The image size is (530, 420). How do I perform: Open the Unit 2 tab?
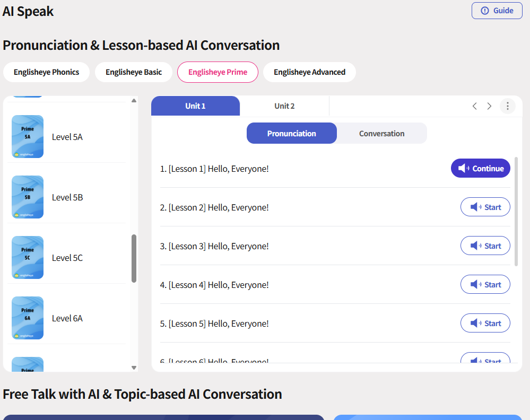tap(284, 106)
